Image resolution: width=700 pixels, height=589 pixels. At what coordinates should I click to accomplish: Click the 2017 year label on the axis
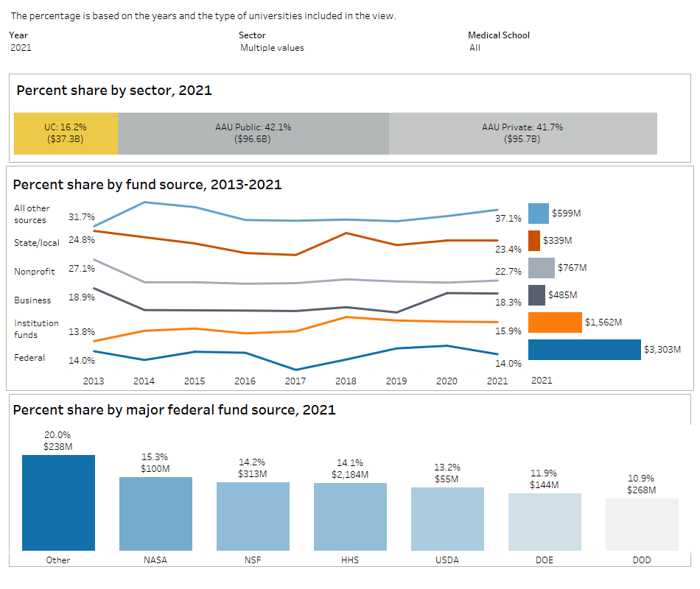click(x=295, y=381)
